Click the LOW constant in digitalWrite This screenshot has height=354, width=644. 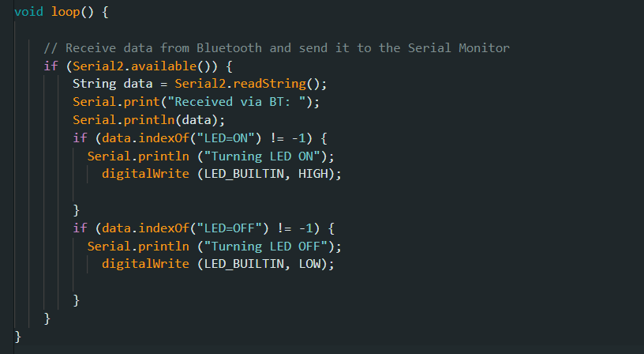(x=309, y=264)
